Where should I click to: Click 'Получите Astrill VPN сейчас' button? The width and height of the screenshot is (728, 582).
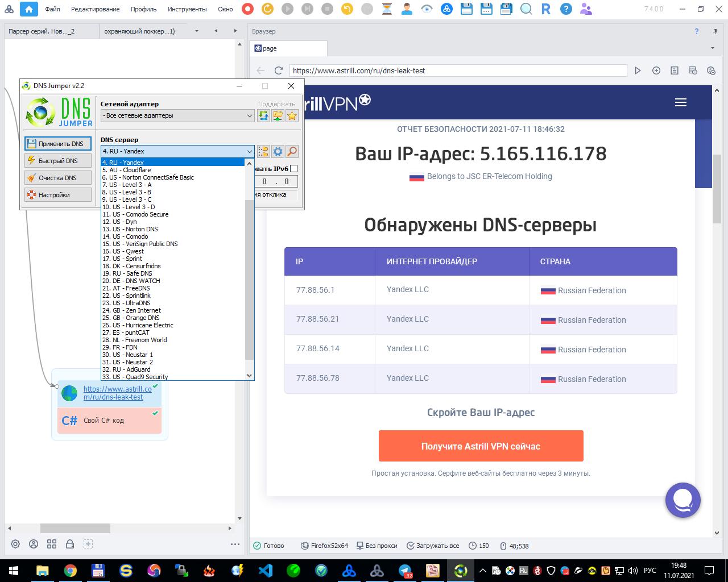[x=481, y=446]
